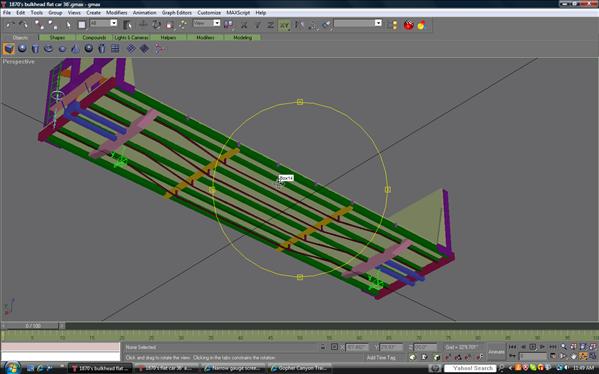Click the Undo arrow icon
This screenshot has height=374, width=599.
10,25
